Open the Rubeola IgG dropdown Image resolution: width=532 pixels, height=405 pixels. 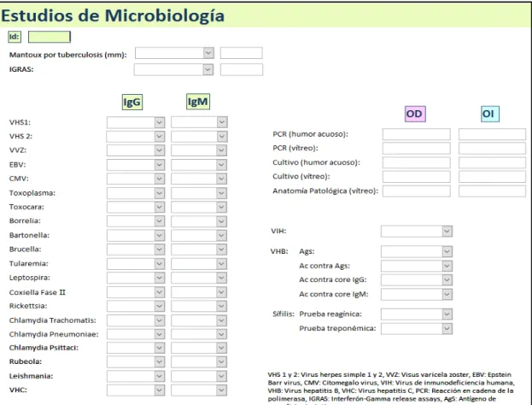[160, 361]
